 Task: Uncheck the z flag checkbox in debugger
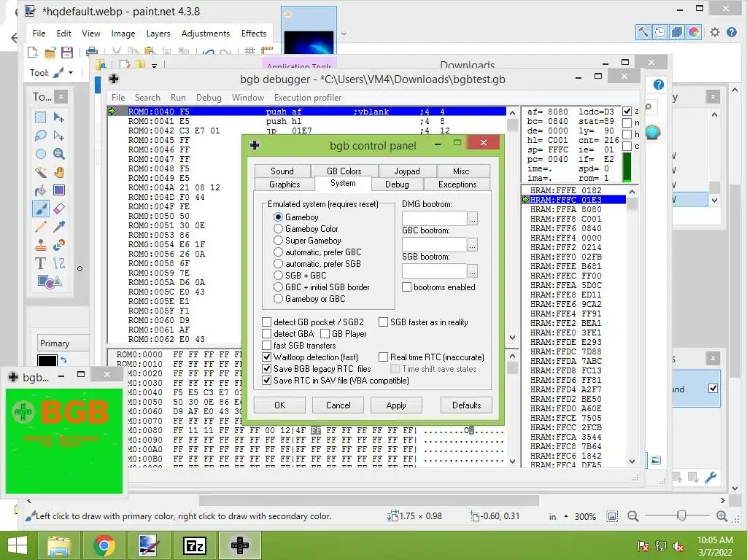click(x=627, y=112)
